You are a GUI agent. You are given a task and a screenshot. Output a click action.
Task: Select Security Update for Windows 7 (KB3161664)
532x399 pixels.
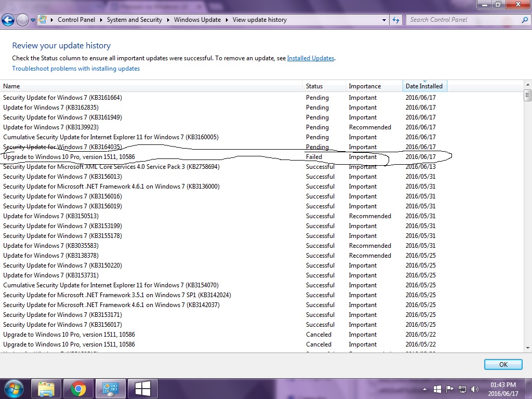click(x=223, y=98)
